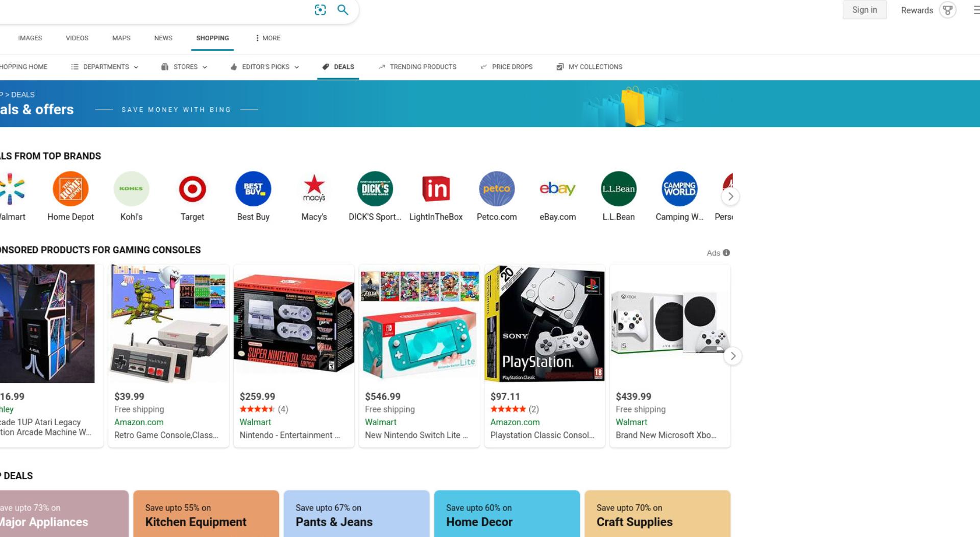
Task: Open the More menu
Action: (268, 38)
